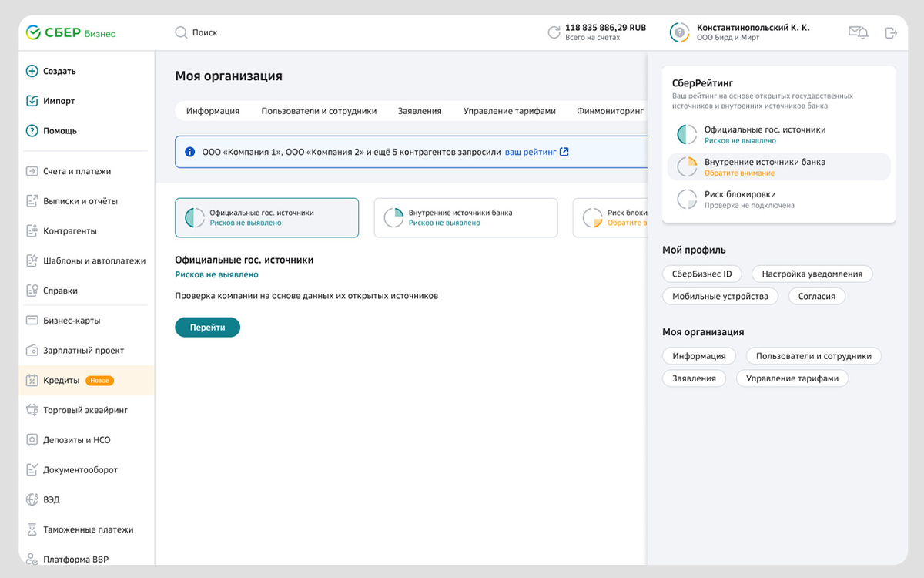Click the Таможенные платежи icon
Viewport: 924px width, 578px height.
point(32,529)
